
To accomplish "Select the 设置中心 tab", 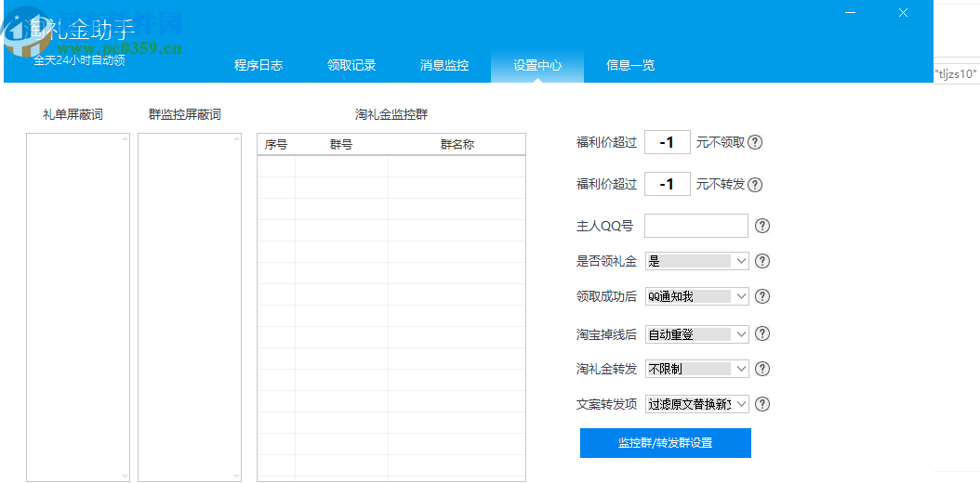I will (x=537, y=66).
